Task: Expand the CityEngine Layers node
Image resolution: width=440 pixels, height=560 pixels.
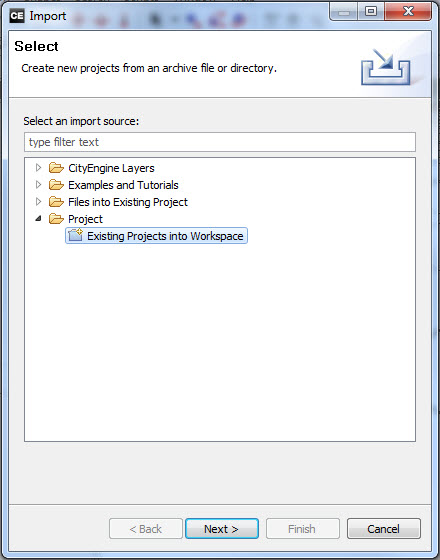Action: 38,168
